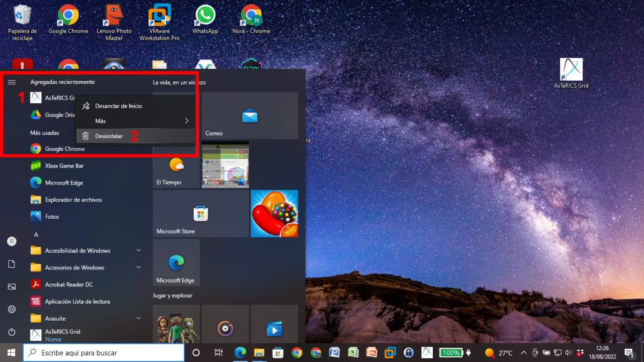Launch VMware Workstation Pro desktop shortcut
Screen dimensions: 644x362
[x=159, y=16]
